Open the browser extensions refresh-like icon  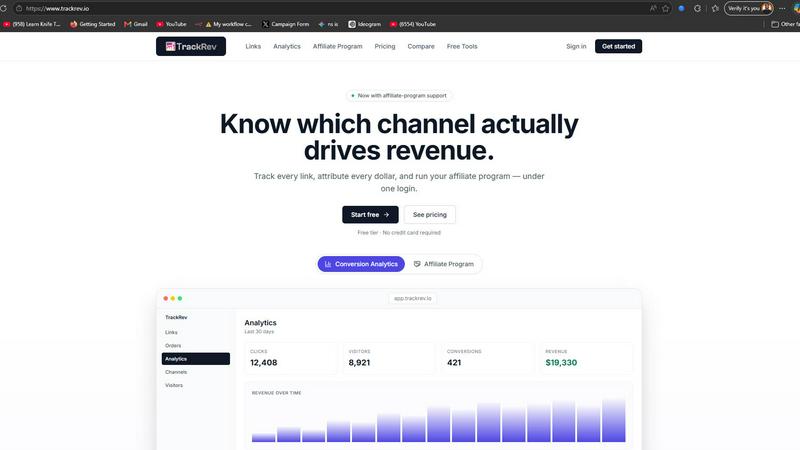coord(697,8)
